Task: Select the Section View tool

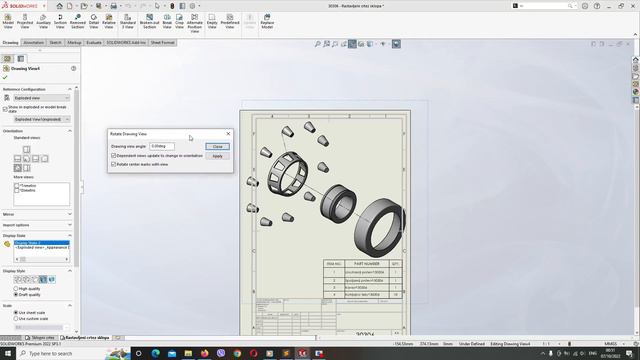Action: click(x=60, y=21)
